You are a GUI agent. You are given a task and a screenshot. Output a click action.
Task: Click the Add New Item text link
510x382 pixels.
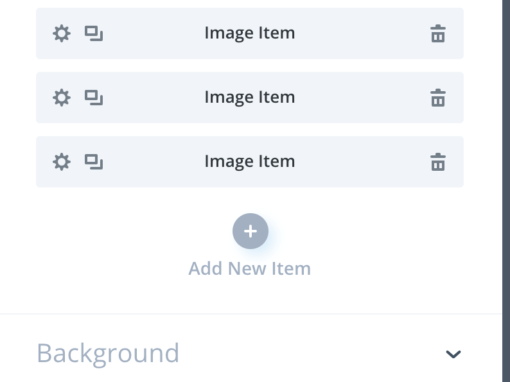click(x=250, y=268)
